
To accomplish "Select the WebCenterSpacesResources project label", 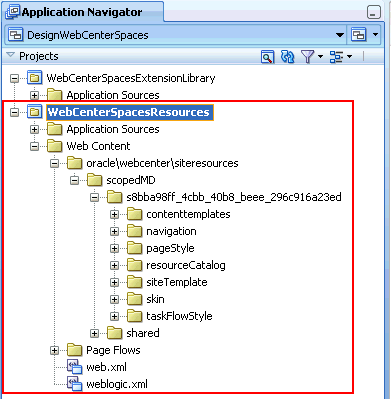I will 129,112.
